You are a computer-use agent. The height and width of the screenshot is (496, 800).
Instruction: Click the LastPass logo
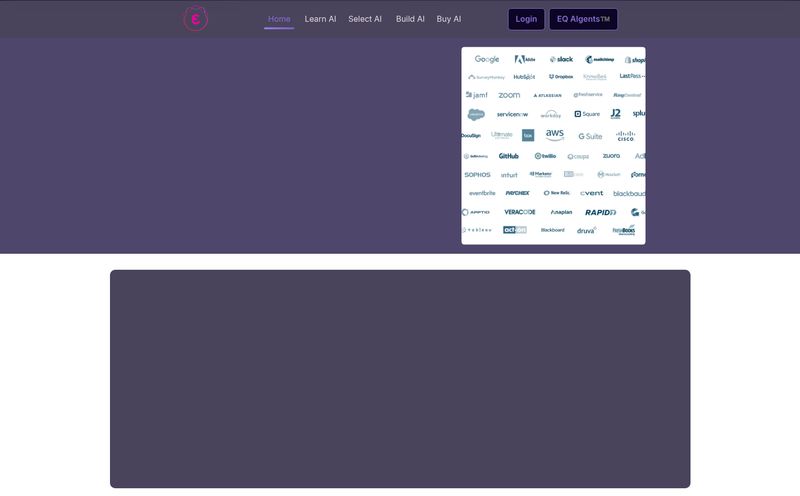pyautogui.click(x=632, y=76)
